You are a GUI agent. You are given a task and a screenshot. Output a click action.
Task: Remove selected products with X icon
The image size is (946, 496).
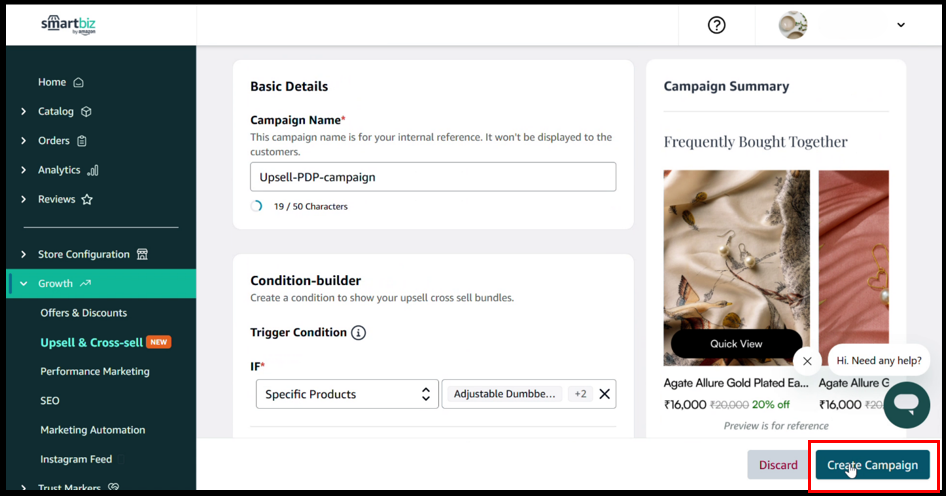coord(604,394)
